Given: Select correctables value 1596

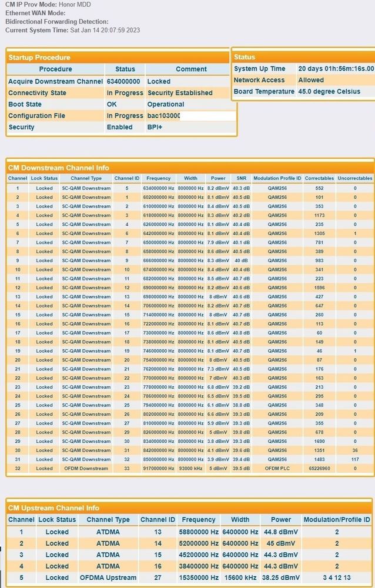Looking at the screenshot, I should [319, 288].
